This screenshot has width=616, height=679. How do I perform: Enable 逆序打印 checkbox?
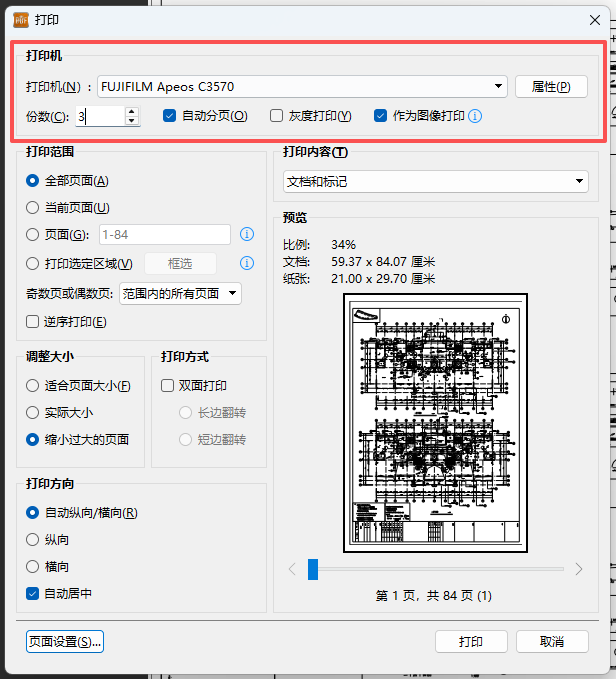tap(33, 321)
